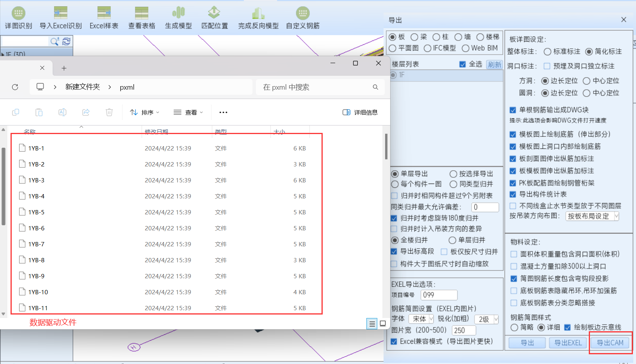Viewport: 636px width, 364px height.
Task: Click 完成反向模型 icon
Action: coord(258,14)
